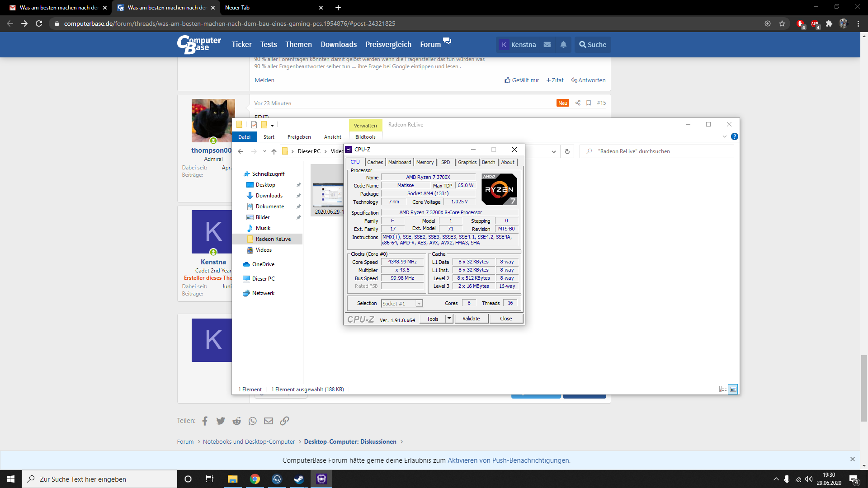
Task: Open Steam from the taskbar
Action: pos(299,479)
